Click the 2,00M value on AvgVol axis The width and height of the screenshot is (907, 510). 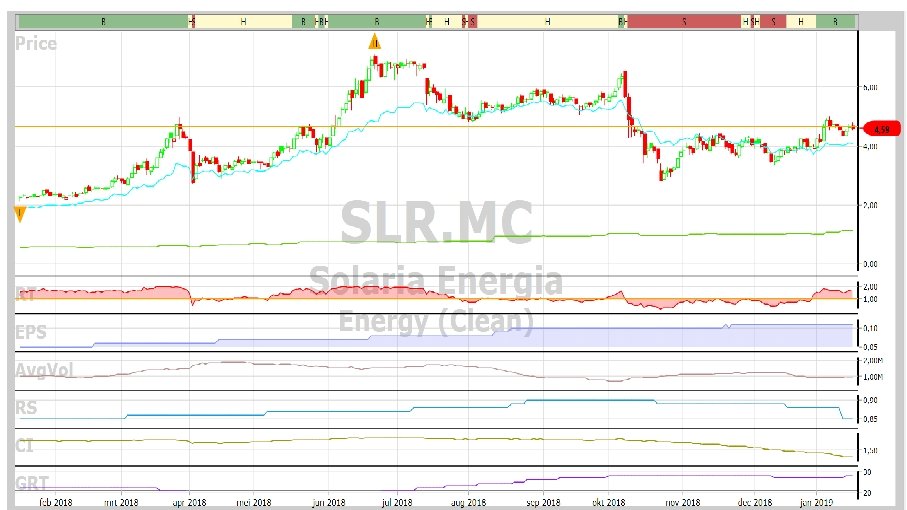pos(872,360)
